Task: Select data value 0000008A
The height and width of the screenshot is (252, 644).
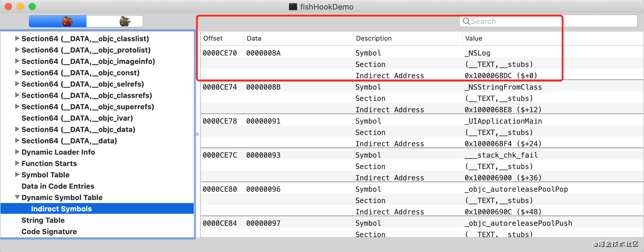Action: click(x=264, y=53)
